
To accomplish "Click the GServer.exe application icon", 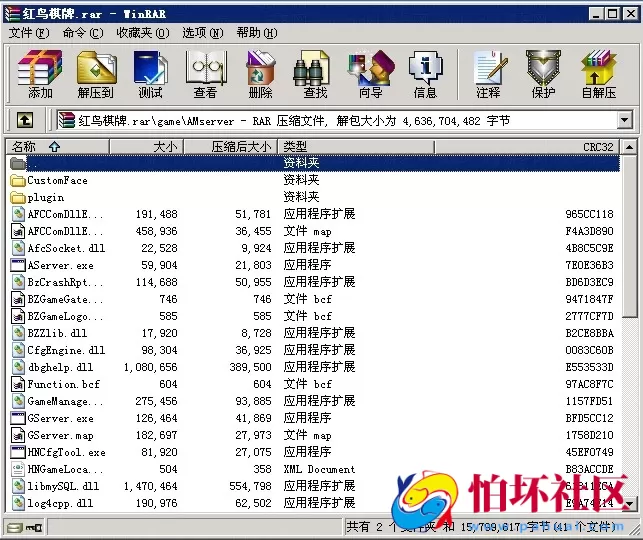I will [18, 418].
